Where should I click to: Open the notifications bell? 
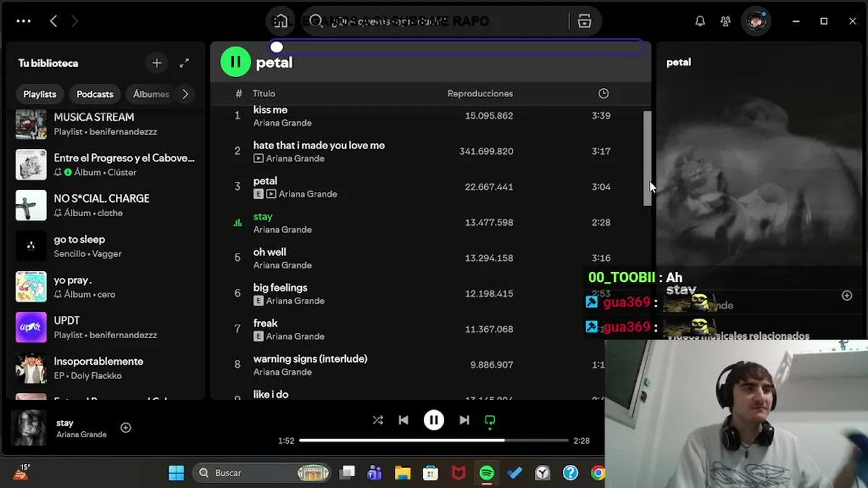click(x=700, y=21)
